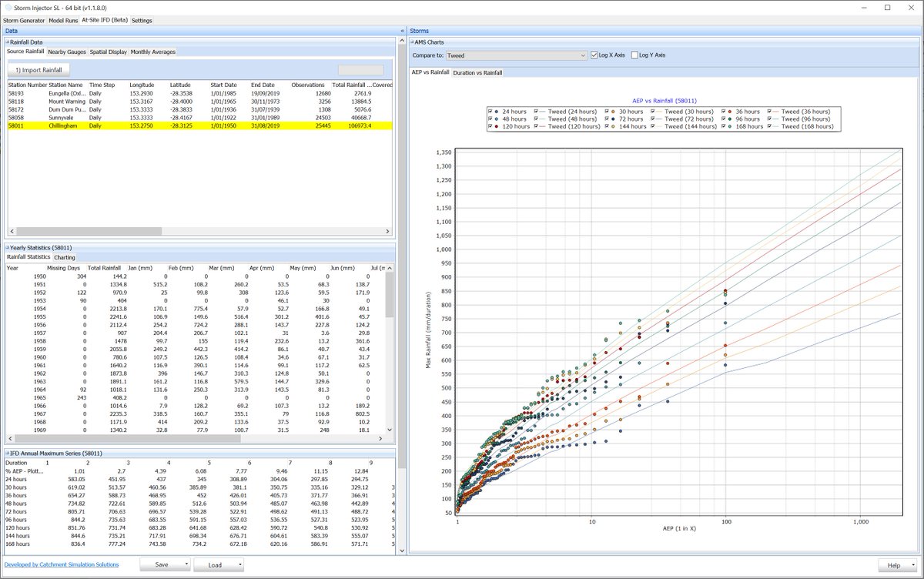
Task: Select highlighted station row 58011 Chillingham
Action: [199, 125]
